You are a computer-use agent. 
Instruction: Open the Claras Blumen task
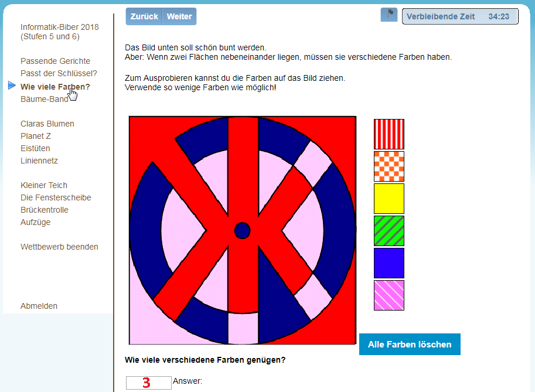47,124
